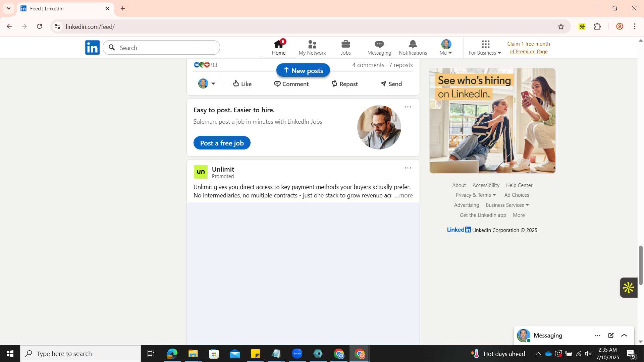Expand the For Business menu
The height and width of the screenshot is (362, 644).
click(x=485, y=48)
